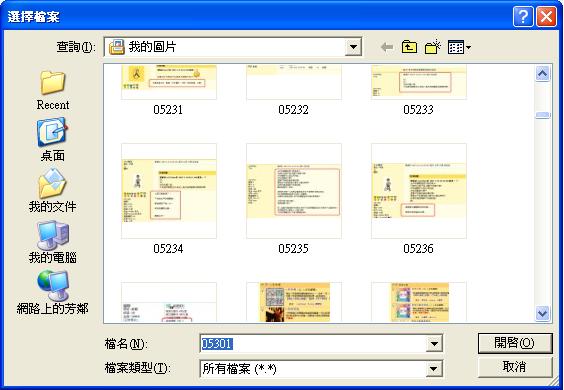Click the 05236 file name label
The height and width of the screenshot is (390, 564).
(x=418, y=249)
